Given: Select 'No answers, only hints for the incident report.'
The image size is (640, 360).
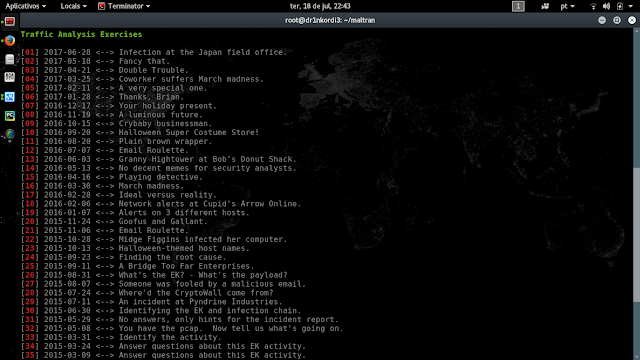Looking at the screenshot, I should [180, 320].
